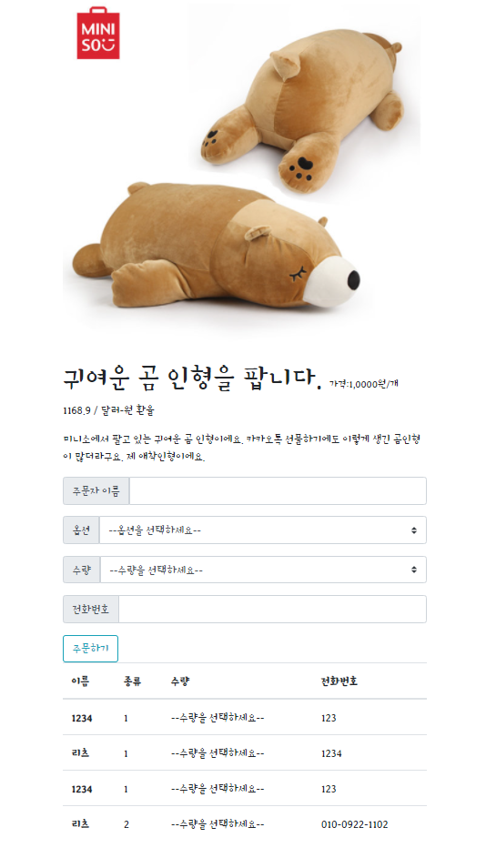
Task: Click phone number 010-0922-1102 in table
Action: pos(354,824)
